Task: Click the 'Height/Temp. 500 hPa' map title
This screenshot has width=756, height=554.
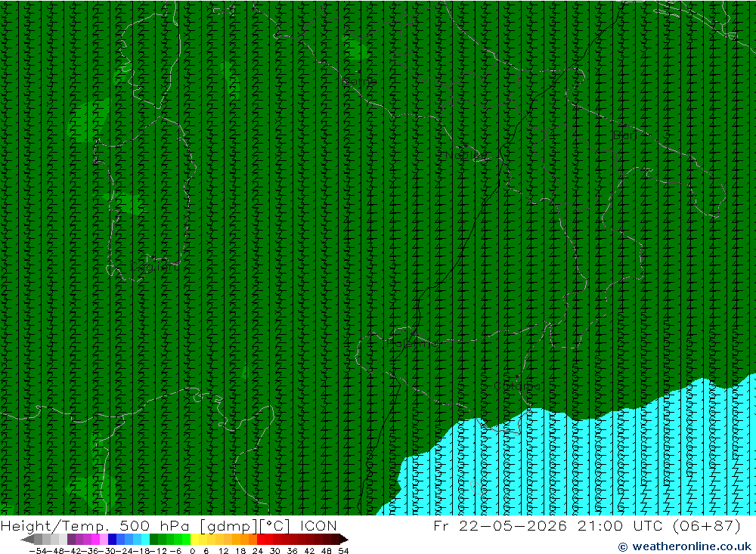Action: pos(95,526)
